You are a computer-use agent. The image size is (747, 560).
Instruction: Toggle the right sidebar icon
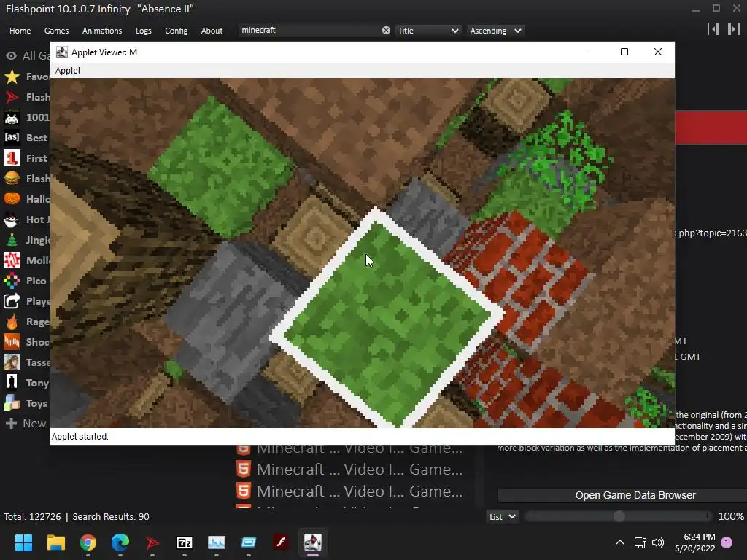[x=733, y=29]
